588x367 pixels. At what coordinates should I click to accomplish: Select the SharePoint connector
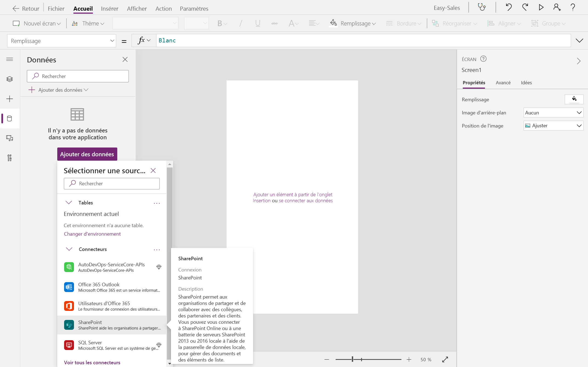(x=112, y=325)
